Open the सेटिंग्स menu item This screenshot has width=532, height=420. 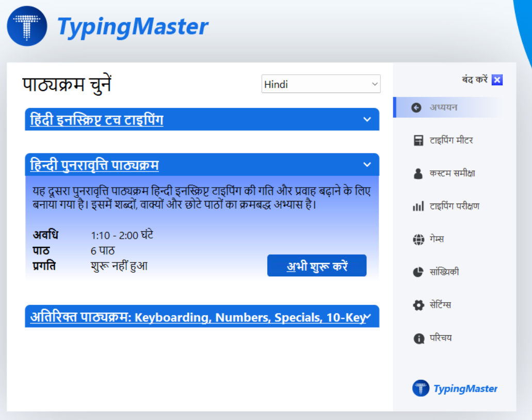[440, 305]
